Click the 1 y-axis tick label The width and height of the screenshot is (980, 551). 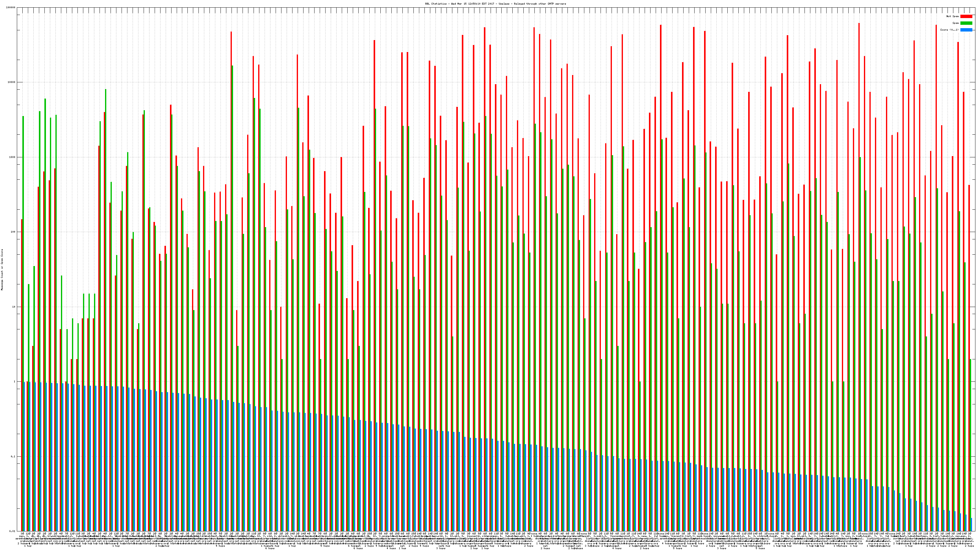click(15, 382)
